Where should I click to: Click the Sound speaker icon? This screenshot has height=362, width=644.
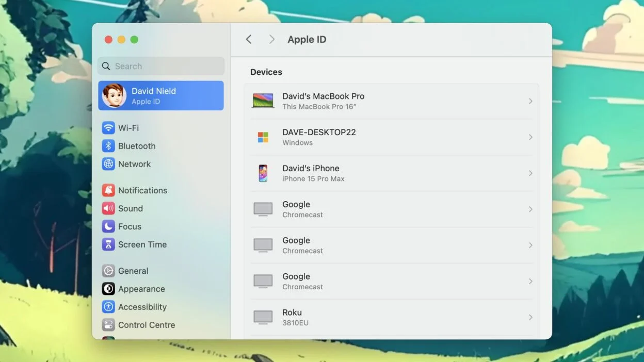tap(108, 208)
